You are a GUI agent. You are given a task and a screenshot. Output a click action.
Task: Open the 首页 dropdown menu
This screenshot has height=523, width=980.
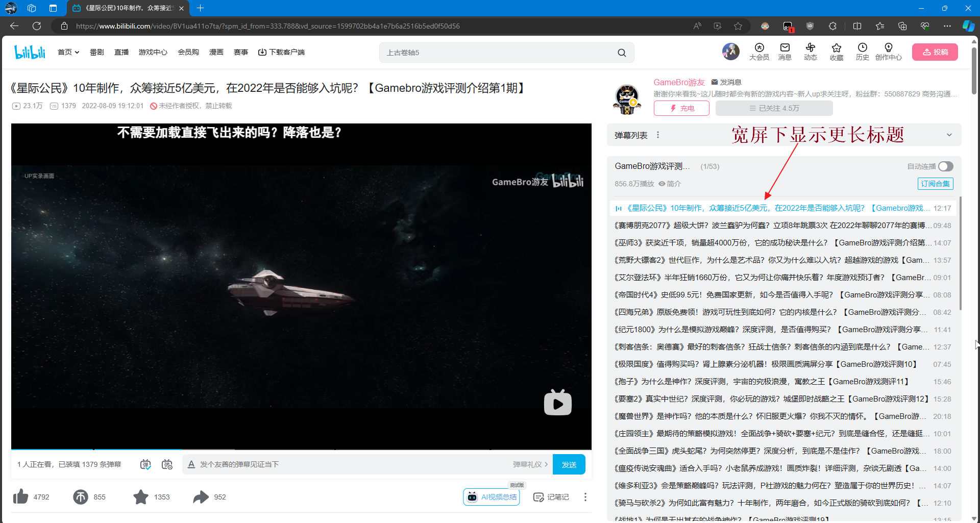point(68,52)
